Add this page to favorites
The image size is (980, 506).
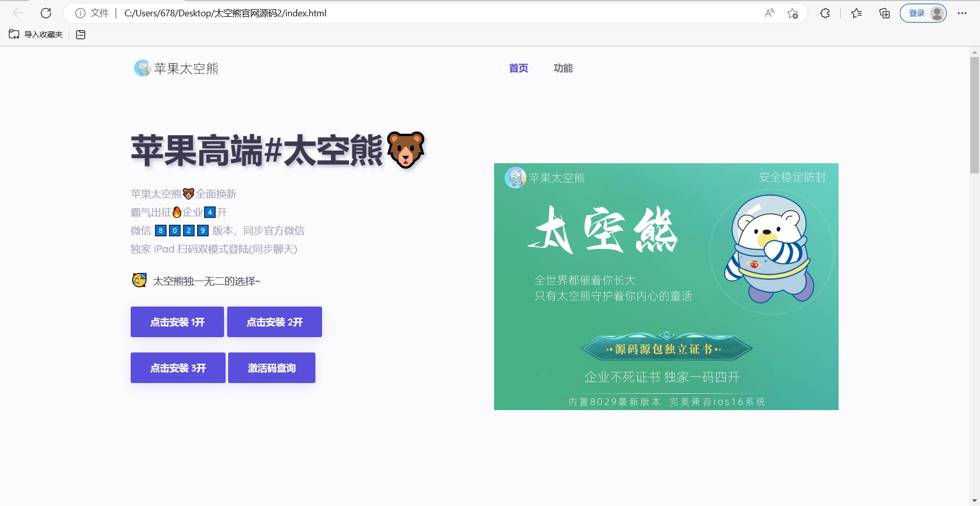tap(793, 14)
